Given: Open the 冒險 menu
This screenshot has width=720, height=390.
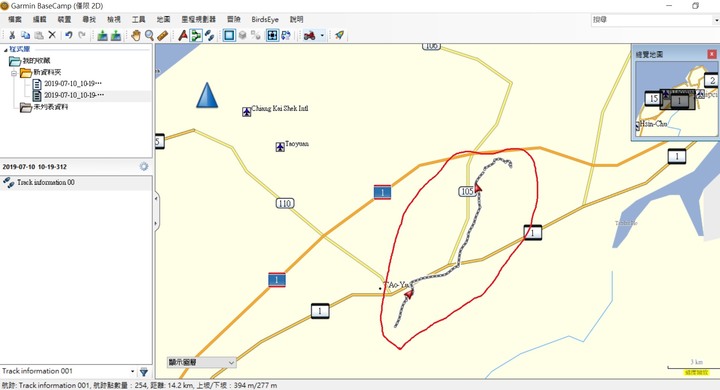Looking at the screenshot, I should click(x=234, y=19).
